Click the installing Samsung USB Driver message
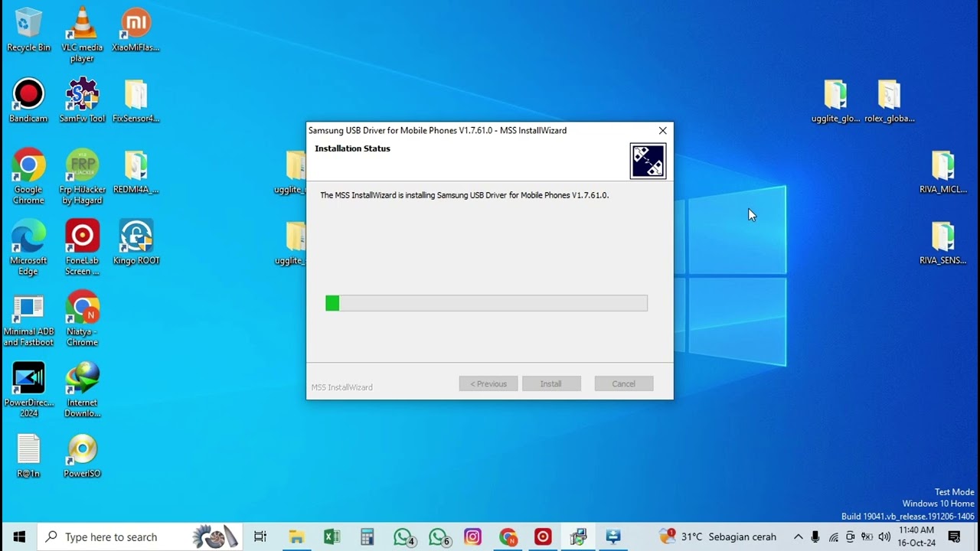This screenshot has height=551, width=980. pos(464,195)
